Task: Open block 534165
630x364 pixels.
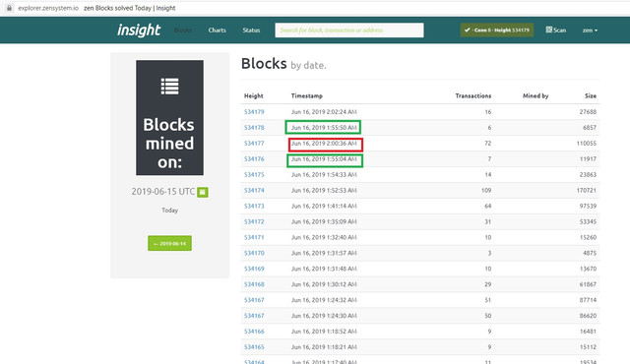Action: click(x=254, y=346)
